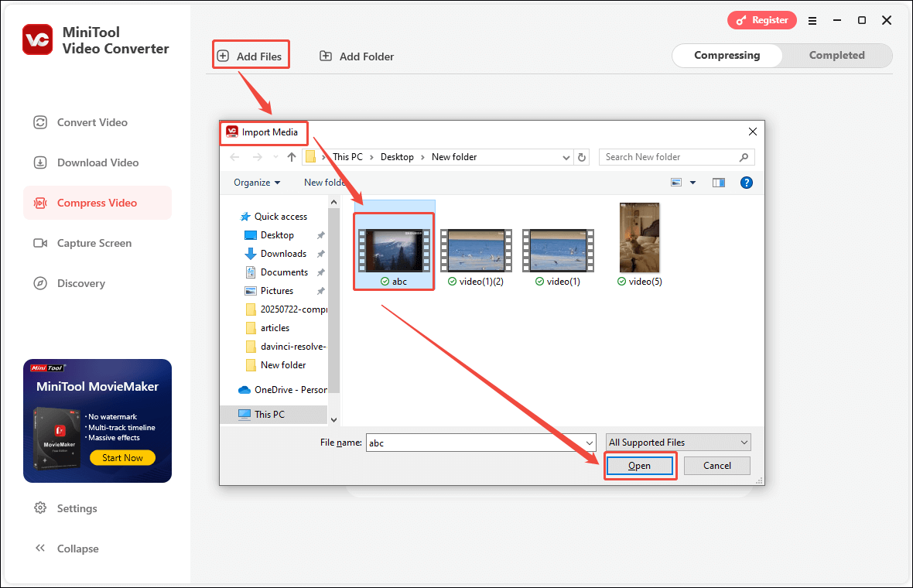
Task: Open the Organize dropdown menu
Action: [257, 183]
